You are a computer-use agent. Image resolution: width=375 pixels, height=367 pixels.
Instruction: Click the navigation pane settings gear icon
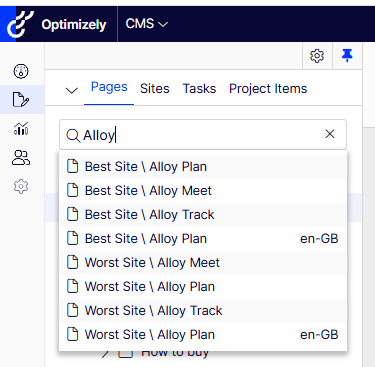317,56
